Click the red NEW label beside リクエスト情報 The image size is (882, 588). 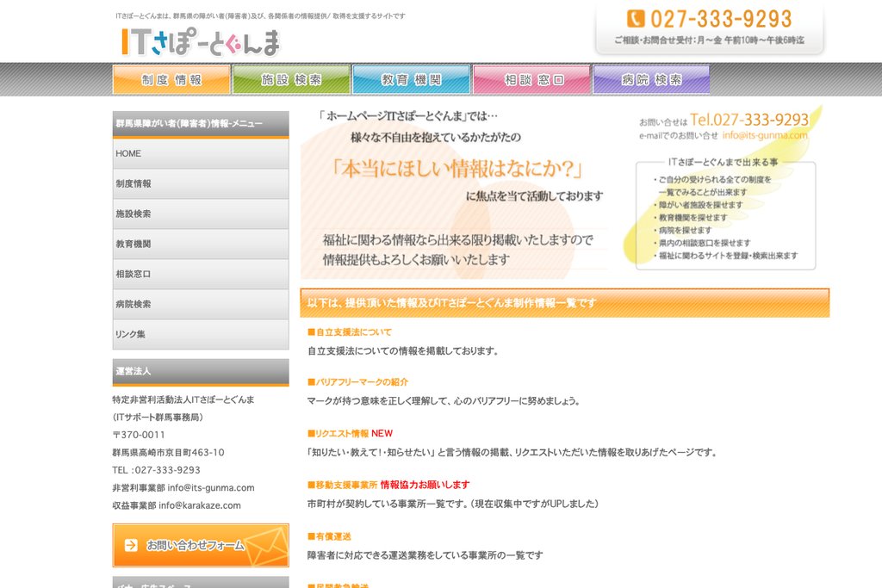coord(382,433)
